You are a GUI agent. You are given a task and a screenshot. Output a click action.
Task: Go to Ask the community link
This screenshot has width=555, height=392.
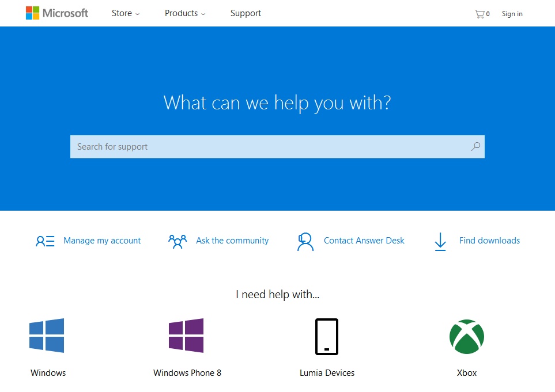(x=232, y=241)
